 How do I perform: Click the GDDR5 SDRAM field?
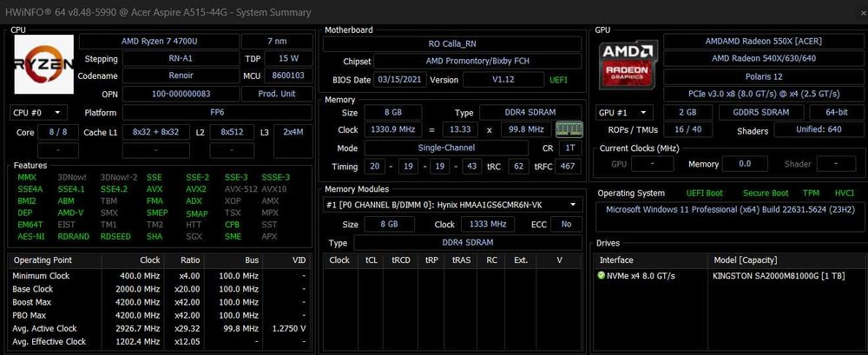(762, 113)
